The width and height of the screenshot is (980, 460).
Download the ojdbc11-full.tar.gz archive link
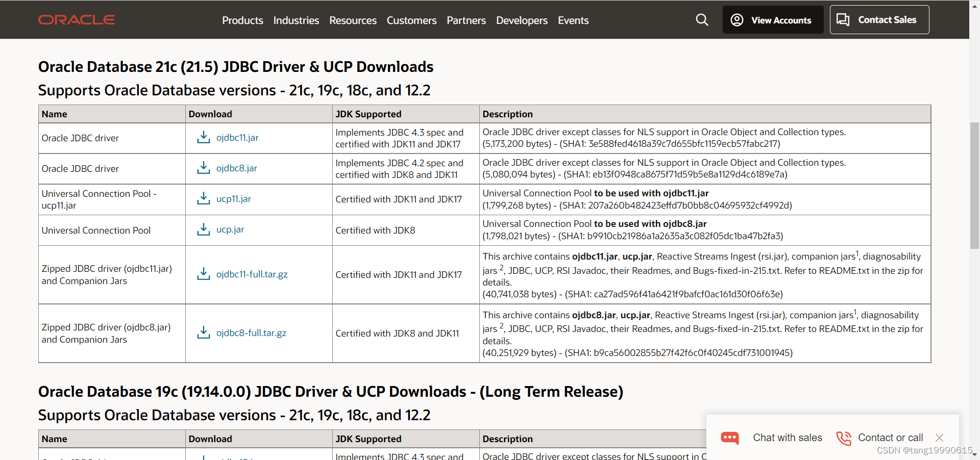point(252,274)
